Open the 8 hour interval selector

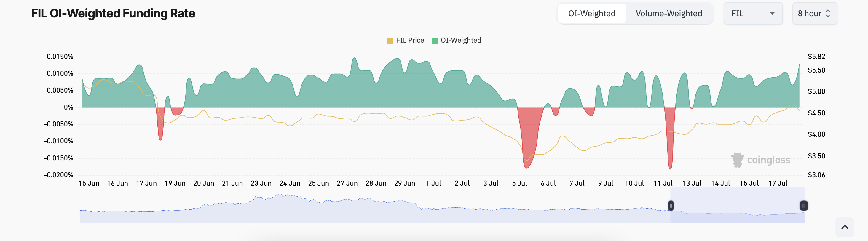pyautogui.click(x=814, y=13)
